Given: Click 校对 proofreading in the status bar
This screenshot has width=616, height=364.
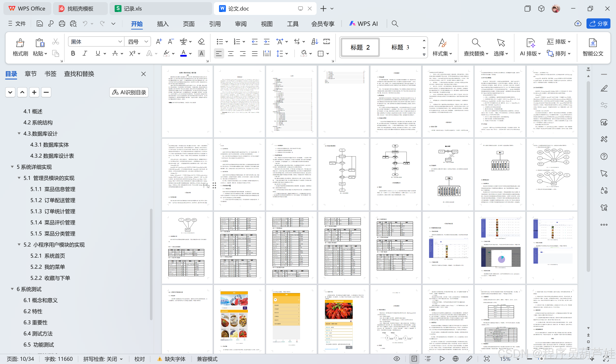Looking at the screenshot, I should click(x=140, y=359).
